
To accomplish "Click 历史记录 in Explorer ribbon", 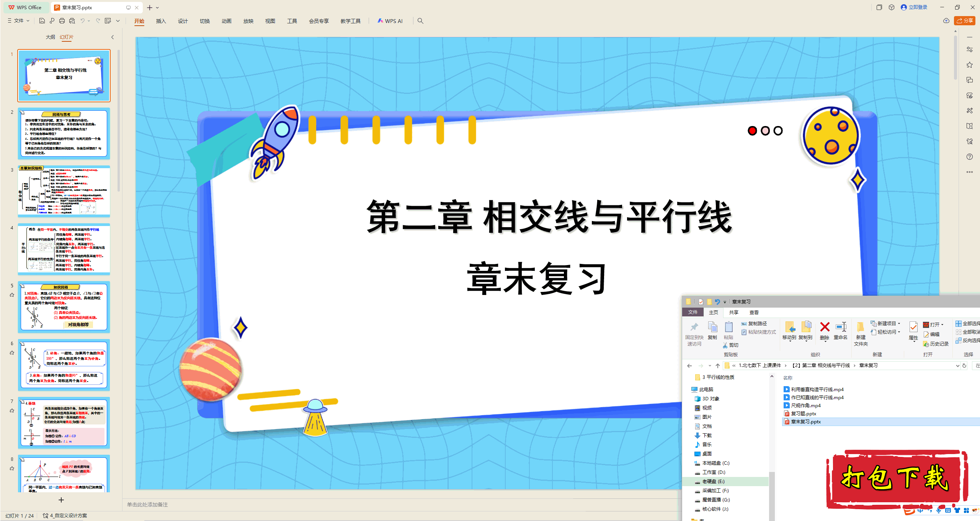I will (936, 344).
